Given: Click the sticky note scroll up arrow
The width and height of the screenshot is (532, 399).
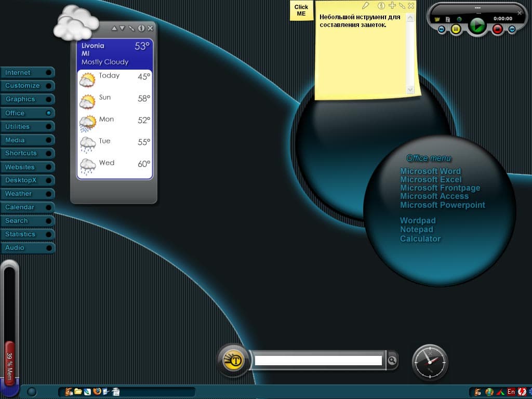Looking at the screenshot, I should pyautogui.click(x=410, y=18).
